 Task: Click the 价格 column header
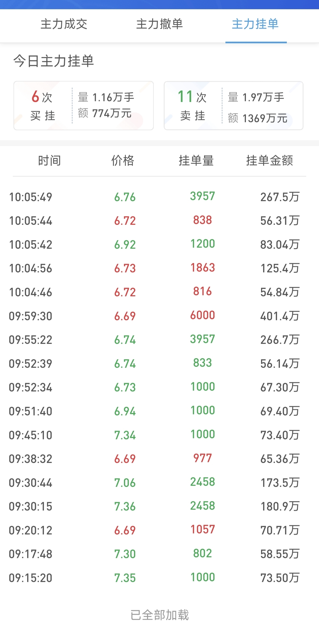pyautogui.click(x=123, y=161)
